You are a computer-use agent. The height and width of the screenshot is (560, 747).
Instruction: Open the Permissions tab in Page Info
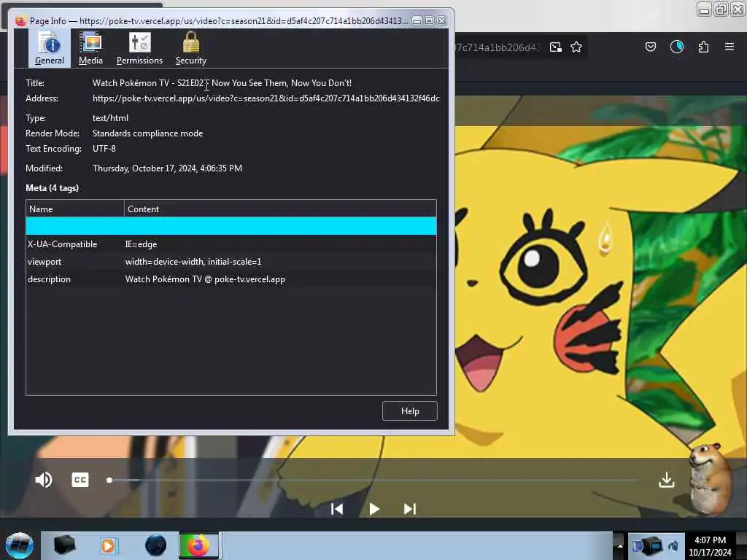pyautogui.click(x=139, y=48)
